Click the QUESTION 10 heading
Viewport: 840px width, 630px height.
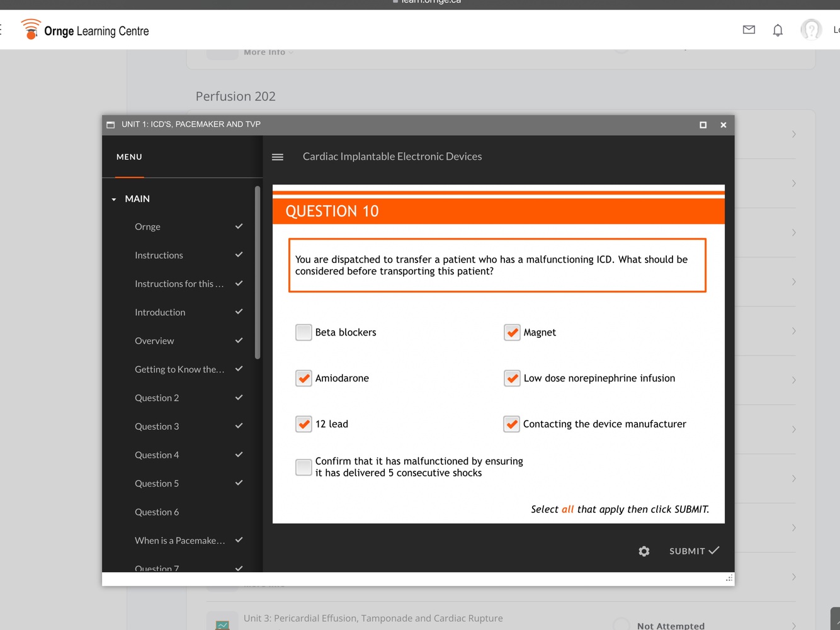coord(332,211)
